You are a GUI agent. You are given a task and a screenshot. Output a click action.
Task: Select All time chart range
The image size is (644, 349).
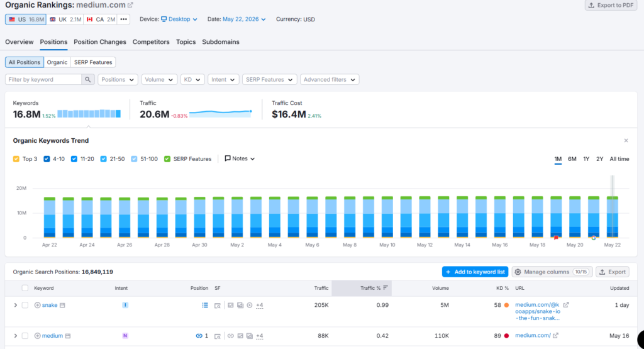tap(619, 159)
